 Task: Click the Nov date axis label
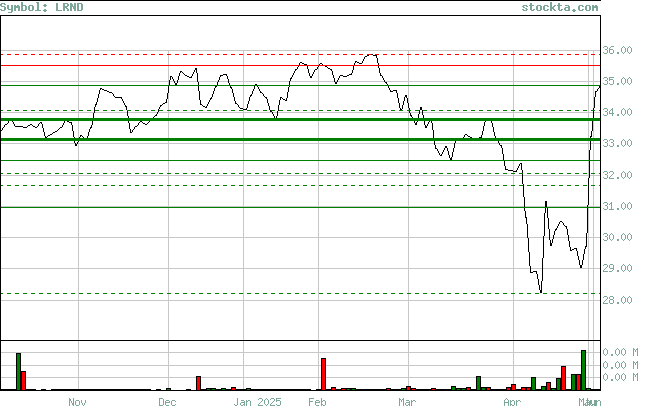[x=77, y=402]
